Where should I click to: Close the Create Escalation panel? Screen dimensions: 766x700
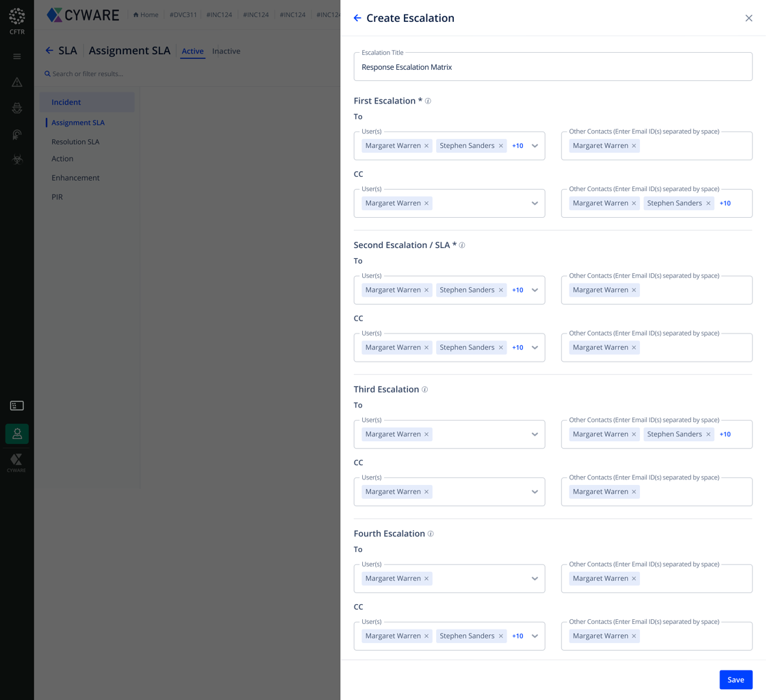(x=749, y=18)
